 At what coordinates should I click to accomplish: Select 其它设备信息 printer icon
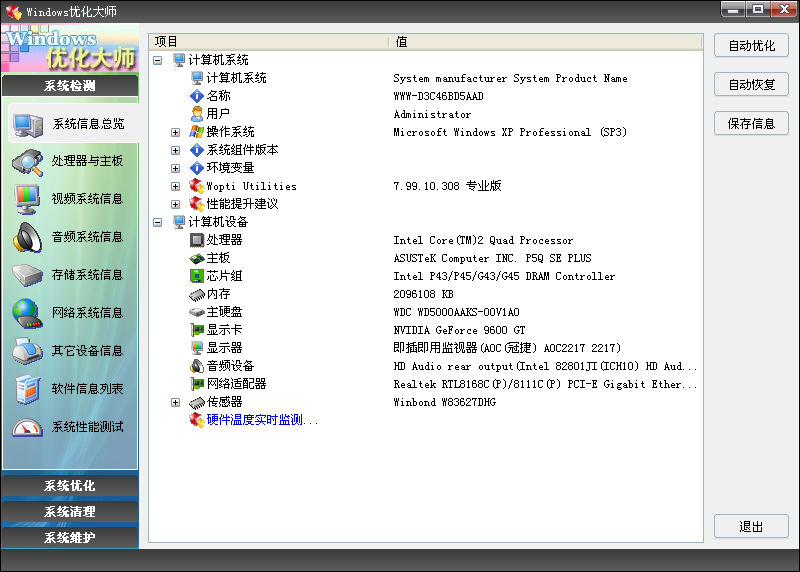click(x=27, y=351)
